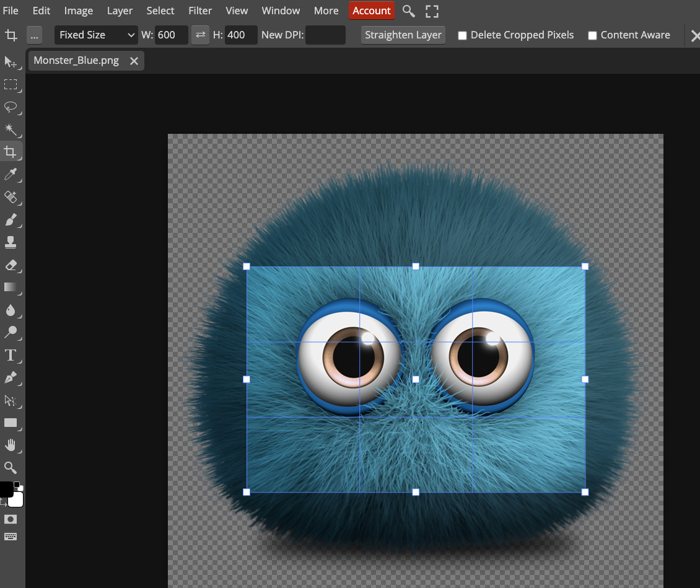
Task: Toggle Quick Mask mode icon
Action: (x=11, y=519)
